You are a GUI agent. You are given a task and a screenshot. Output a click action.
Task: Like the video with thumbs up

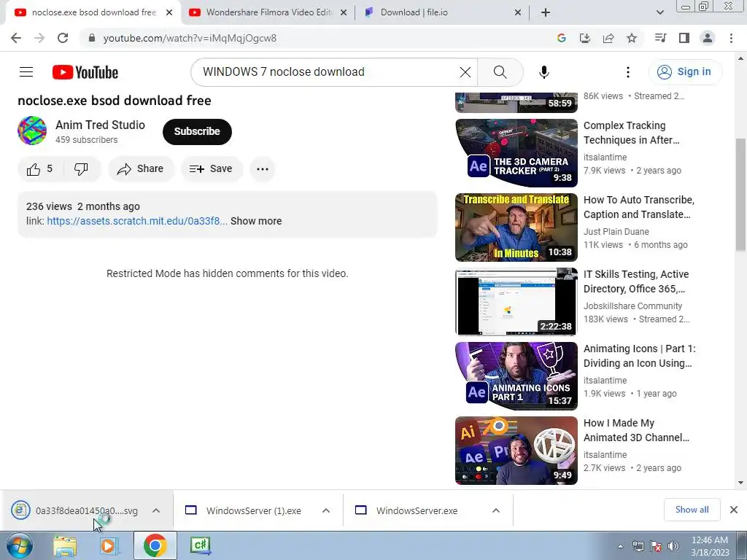(40, 169)
